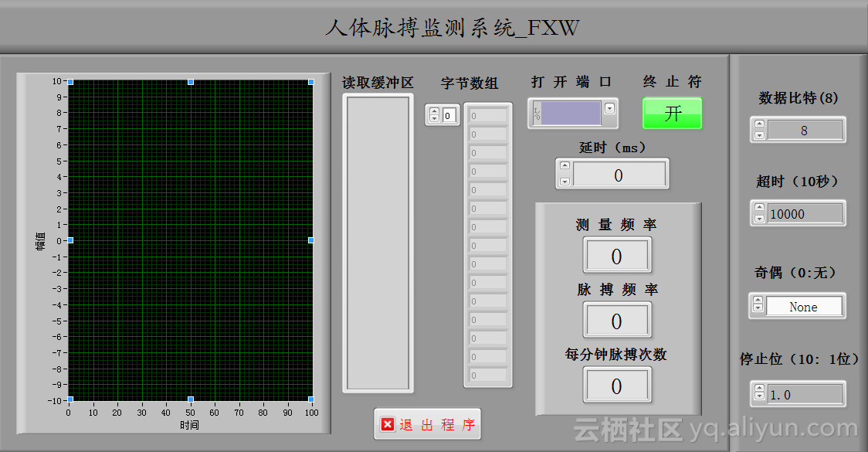Click the 停止位(10:1位) label

tap(799, 359)
